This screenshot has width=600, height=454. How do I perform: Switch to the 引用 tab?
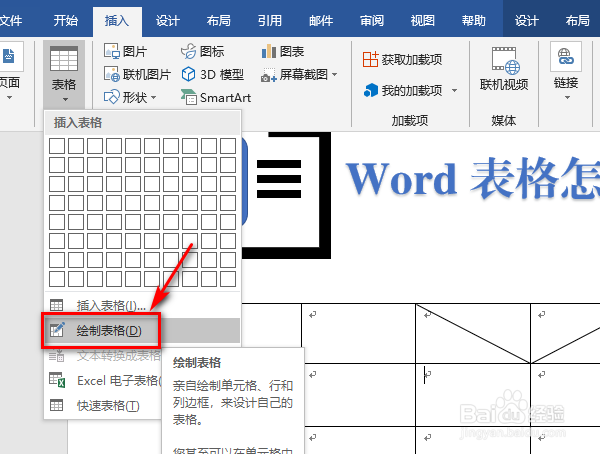click(x=270, y=20)
